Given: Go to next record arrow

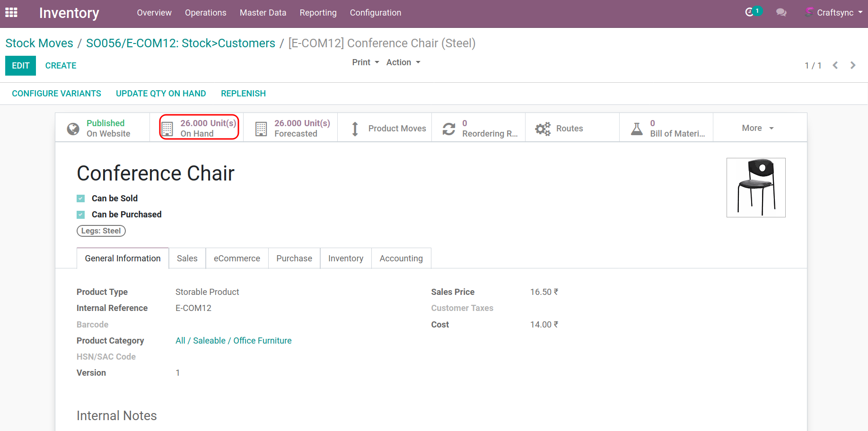Looking at the screenshot, I should [x=853, y=65].
